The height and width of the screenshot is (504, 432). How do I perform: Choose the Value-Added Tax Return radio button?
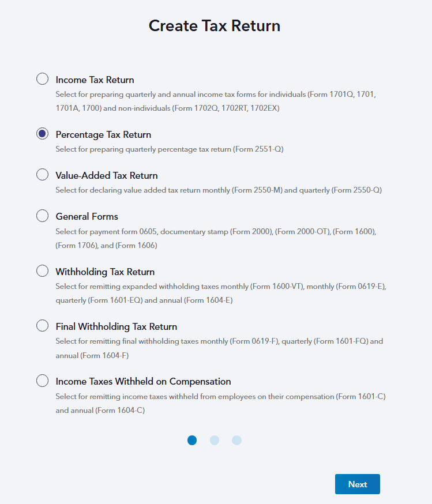[42, 175]
